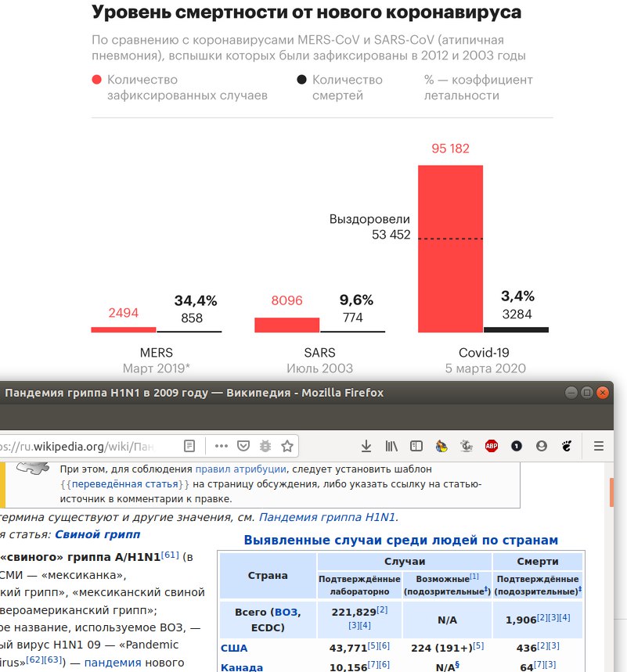Open the Library menu
This screenshot has height=672, width=627.
(391, 446)
